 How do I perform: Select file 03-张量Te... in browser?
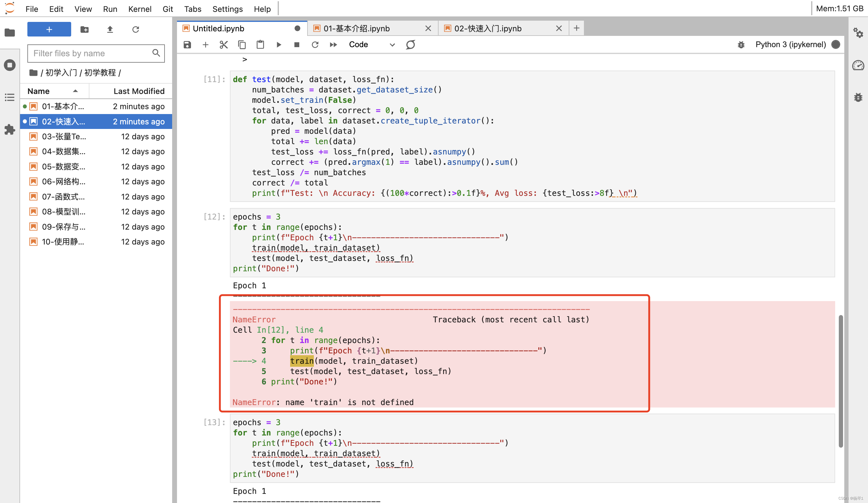click(x=96, y=137)
